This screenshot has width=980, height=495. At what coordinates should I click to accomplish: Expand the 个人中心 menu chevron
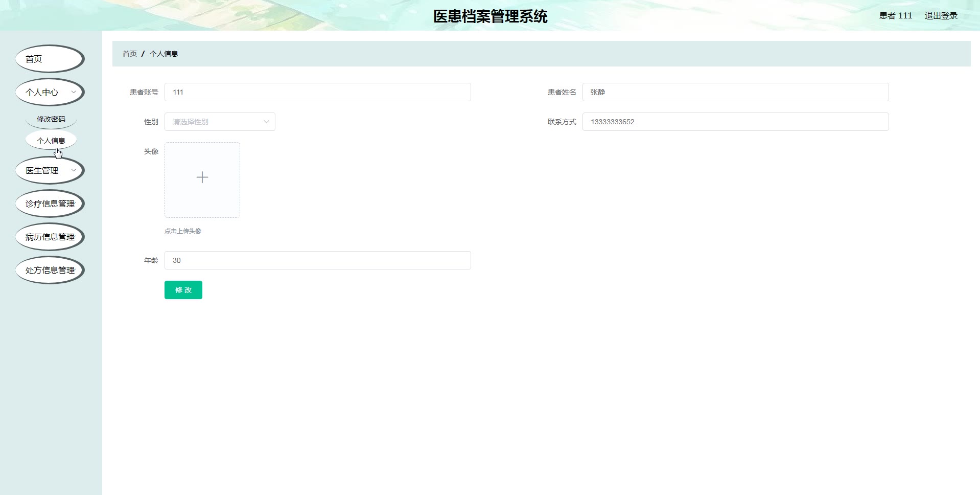click(x=74, y=92)
